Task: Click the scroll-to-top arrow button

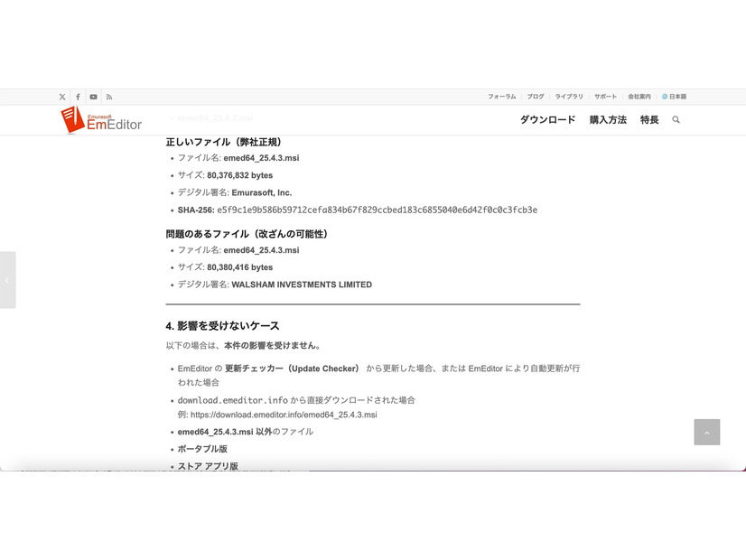Action: coord(706,432)
